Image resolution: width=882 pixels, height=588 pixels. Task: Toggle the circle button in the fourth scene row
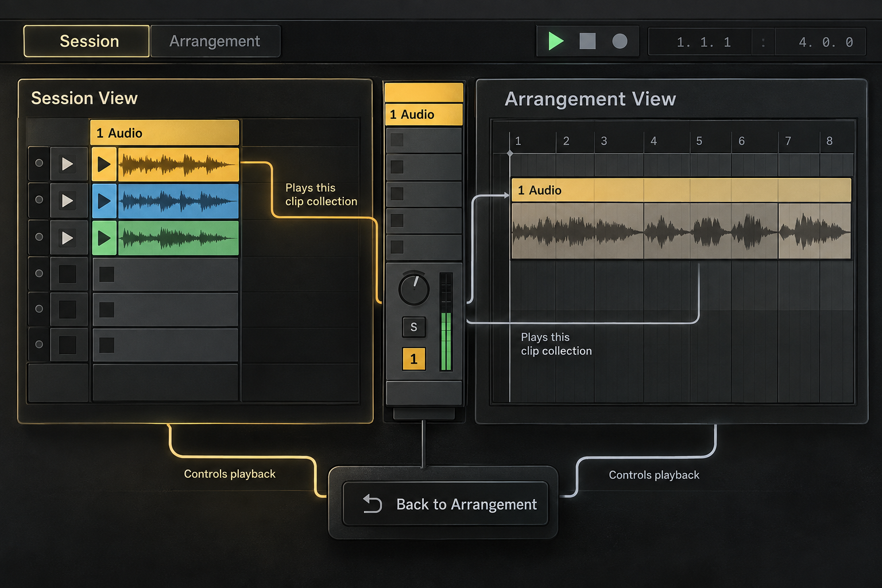tap(39, 273)
